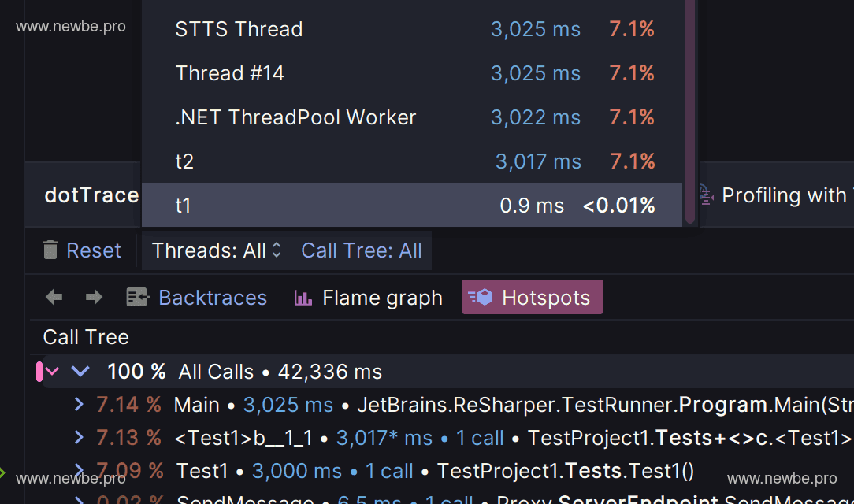Expand the Test1 3,000 ms node
Image resolution: width=854 pixels, height=504 pixels.
point(79,471)
